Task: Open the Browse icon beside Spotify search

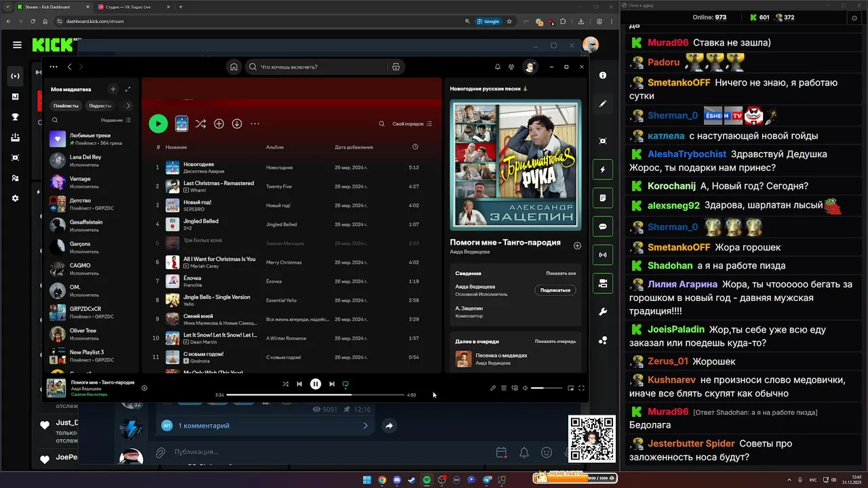Action: pyautogui.click(x=396, y=67)
